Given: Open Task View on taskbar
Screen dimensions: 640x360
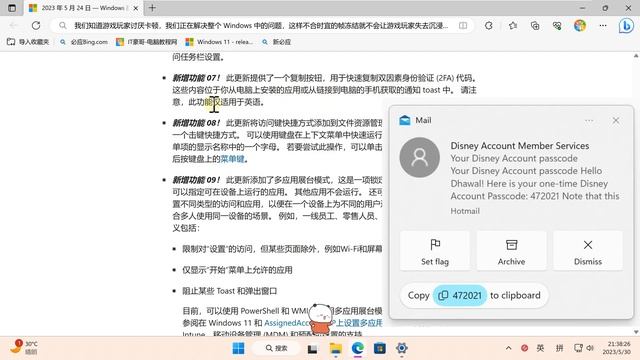Looking at the screenshot, I should [312, 349].
